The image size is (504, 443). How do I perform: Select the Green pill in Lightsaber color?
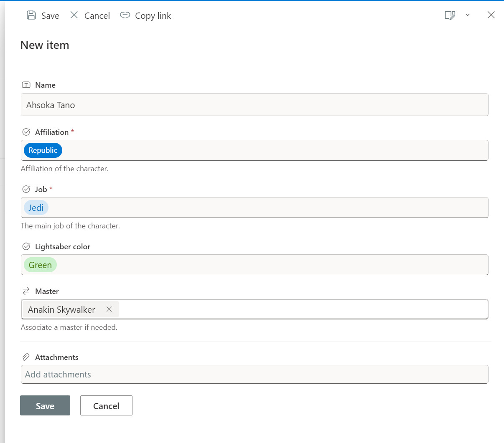tap(40, 265)
